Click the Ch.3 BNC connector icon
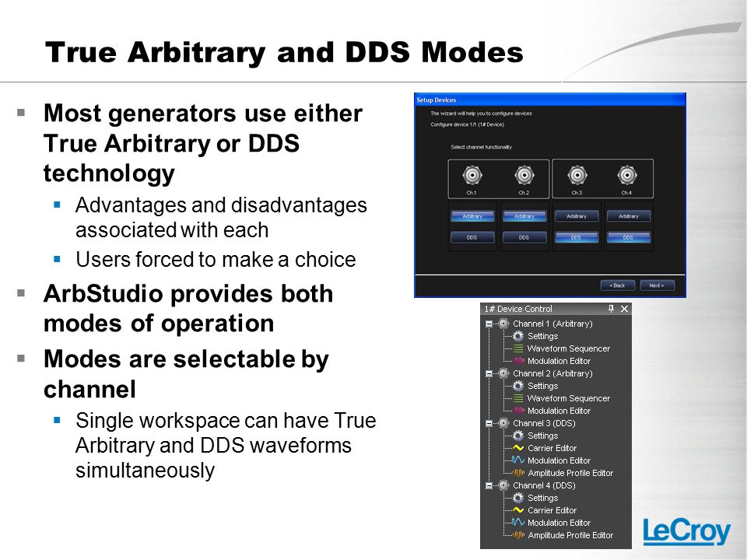The width and height of the screenshot is (747, 560). [577, 175]
